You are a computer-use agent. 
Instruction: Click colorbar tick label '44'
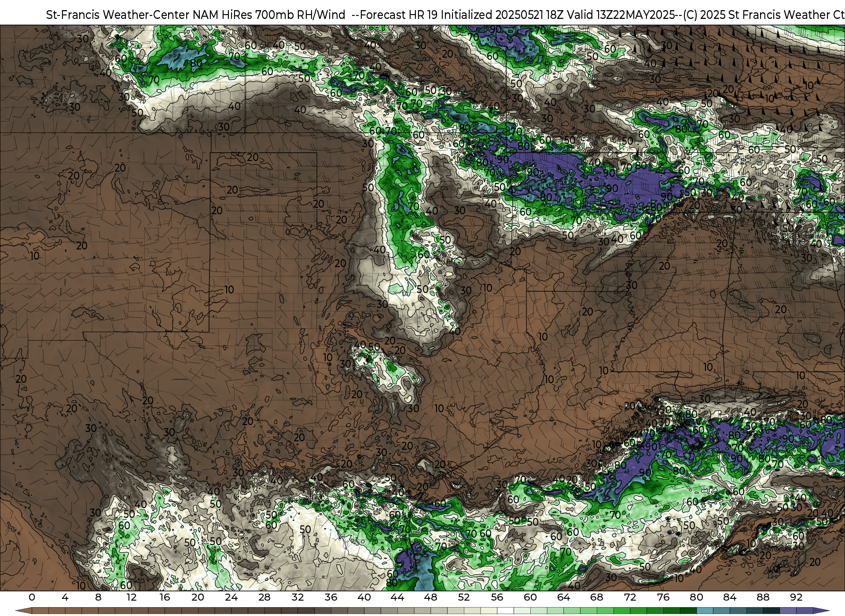(x=397, y=598)
